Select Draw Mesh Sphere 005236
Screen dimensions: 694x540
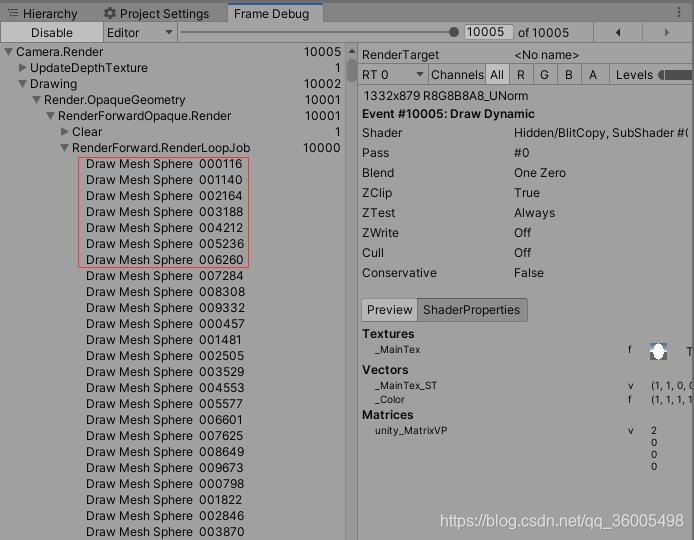(164, 243)
